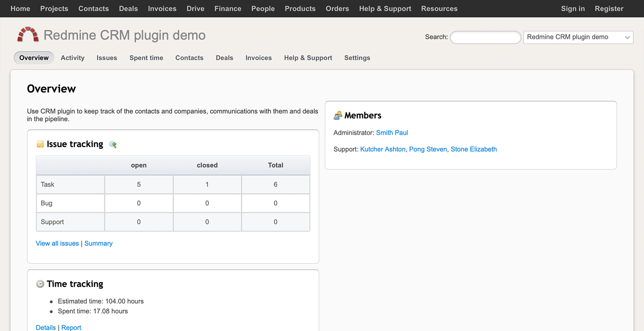Switch to the Issues tab
Image resolution: width=644 pixels, height=331 pixels.
click(107, 58)
